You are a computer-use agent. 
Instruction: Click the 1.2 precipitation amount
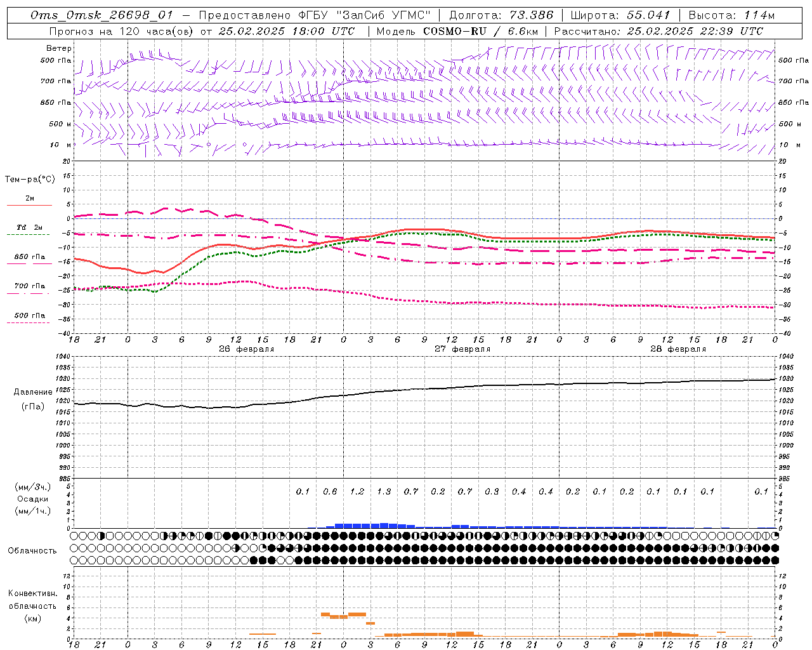click(357, 491)
